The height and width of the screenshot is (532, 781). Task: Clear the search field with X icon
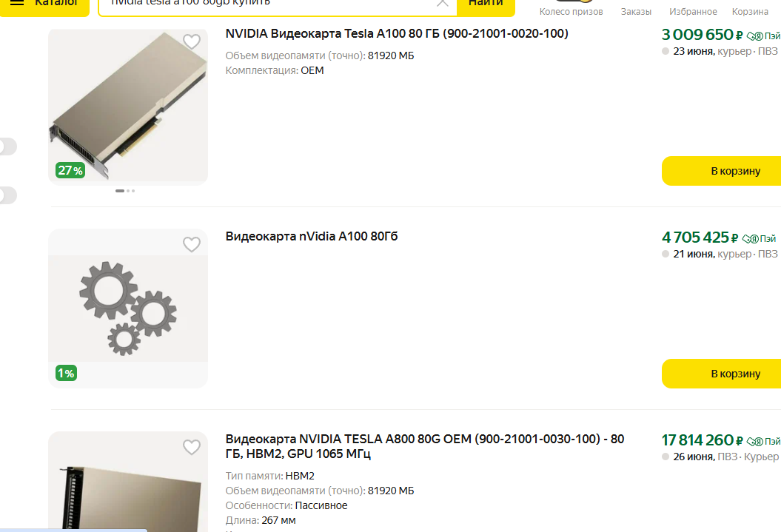click(x=442, y=3)
